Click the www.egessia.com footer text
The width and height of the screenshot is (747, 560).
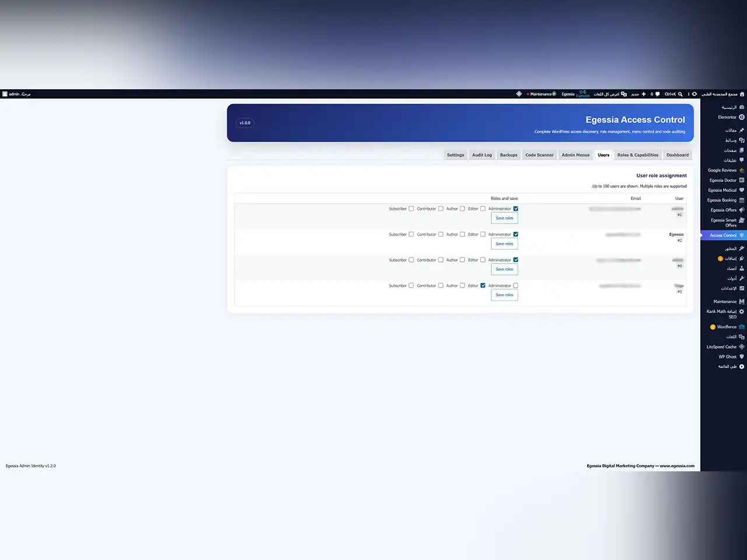pyautogui.click(x=677, y=466)
